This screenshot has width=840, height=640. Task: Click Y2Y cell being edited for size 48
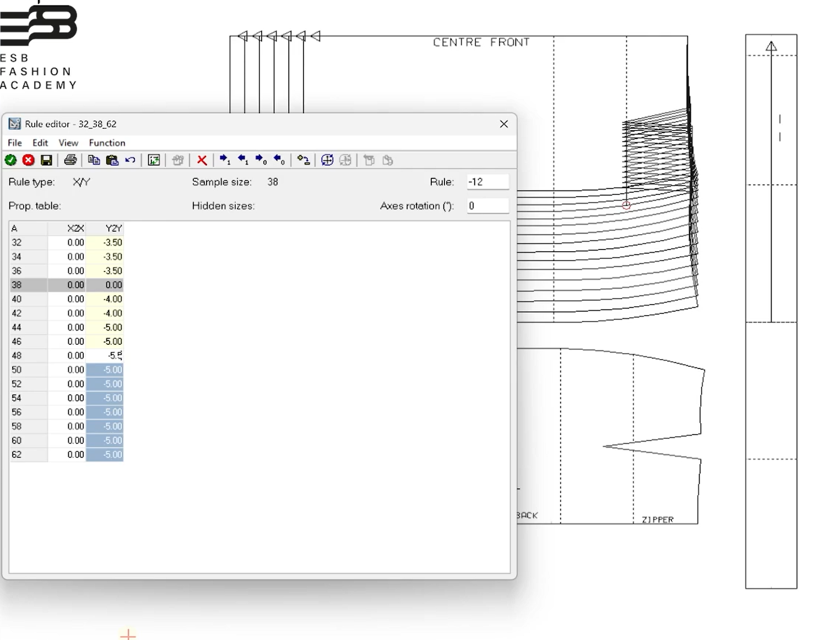pos(105,356)
